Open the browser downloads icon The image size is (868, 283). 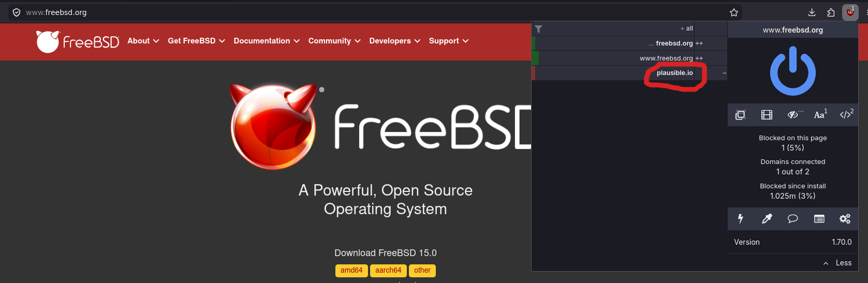(x=812, y=12)
